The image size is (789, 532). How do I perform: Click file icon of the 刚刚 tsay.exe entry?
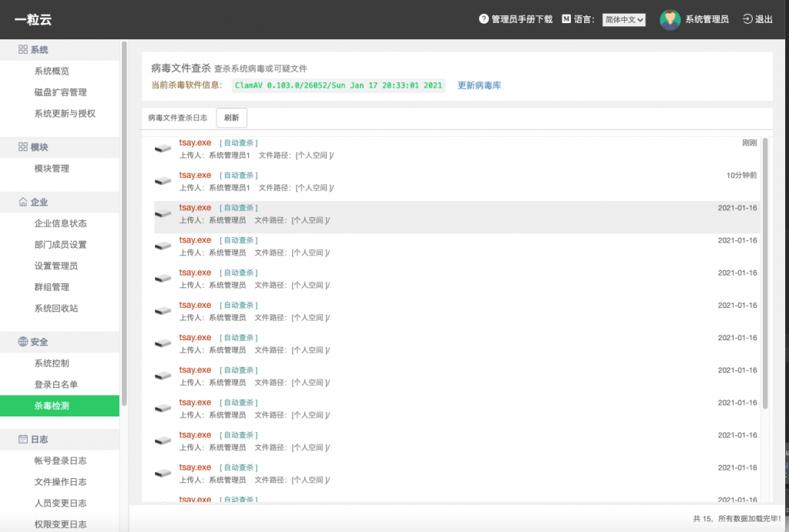(x=163, y=149)
